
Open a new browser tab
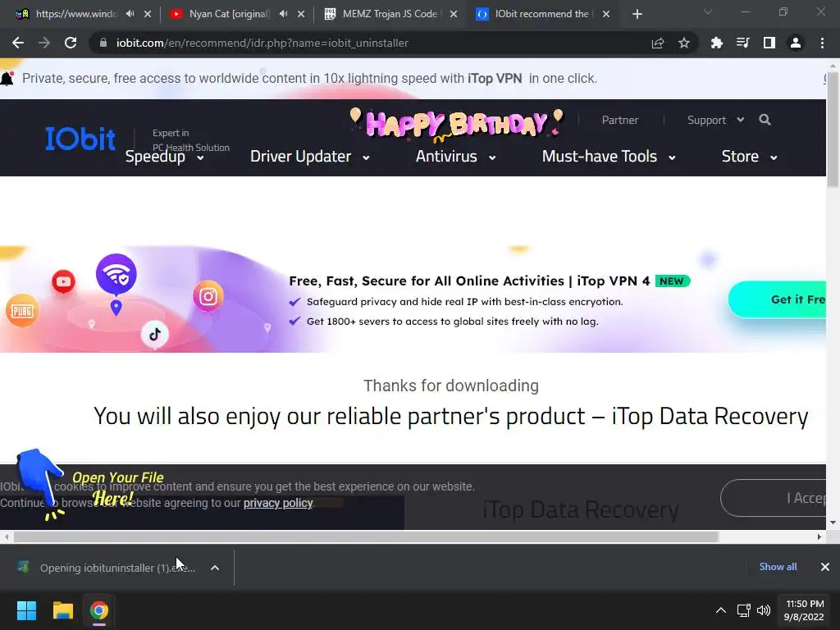coord(637,14)
